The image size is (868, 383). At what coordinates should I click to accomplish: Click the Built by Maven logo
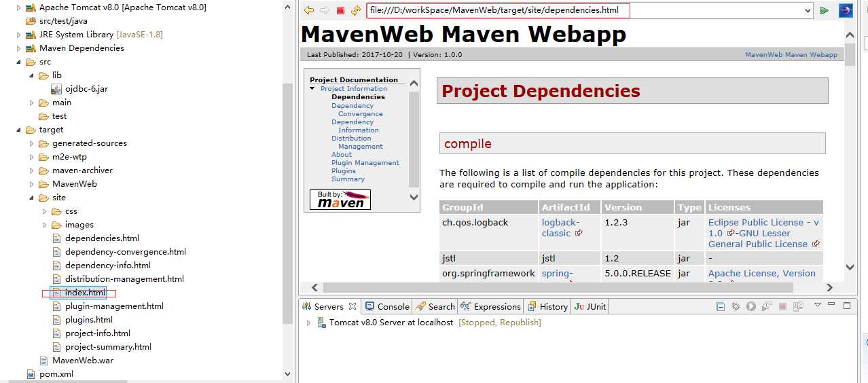340,199
